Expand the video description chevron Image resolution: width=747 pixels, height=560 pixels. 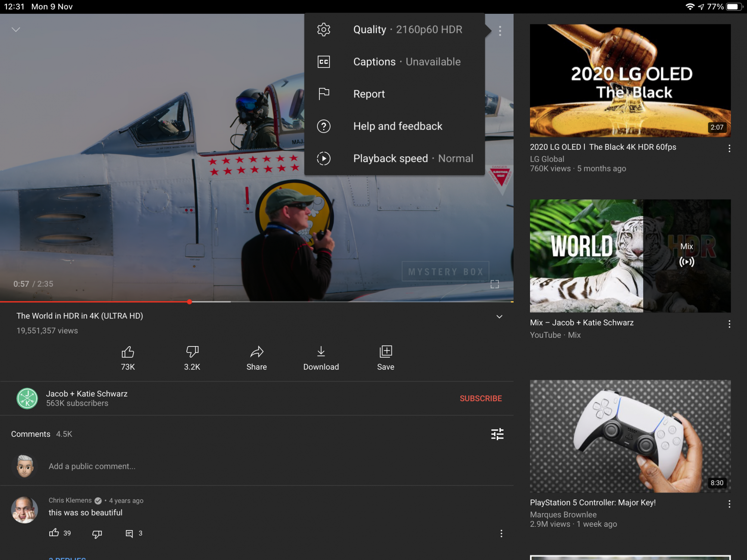499,317
